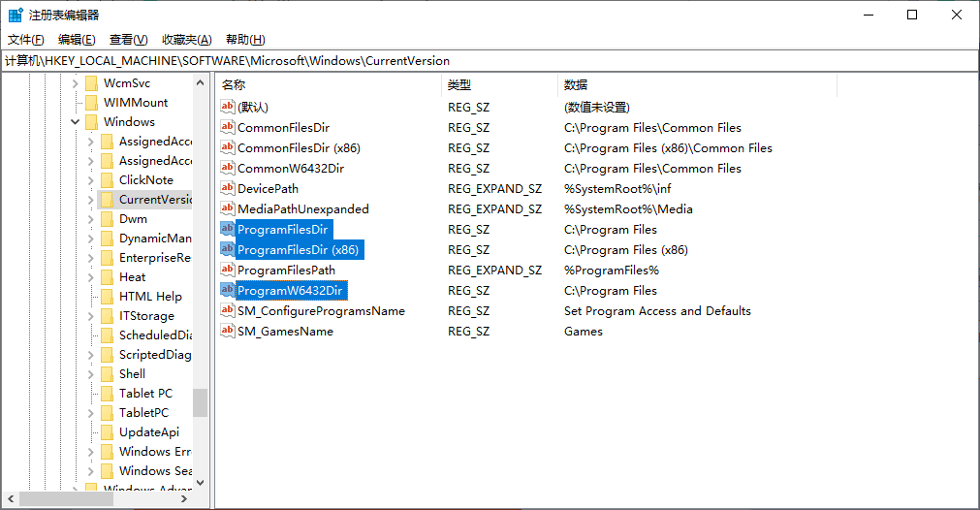Collapse the Windows tree node

pyautogui.click(x=75, y=122)
